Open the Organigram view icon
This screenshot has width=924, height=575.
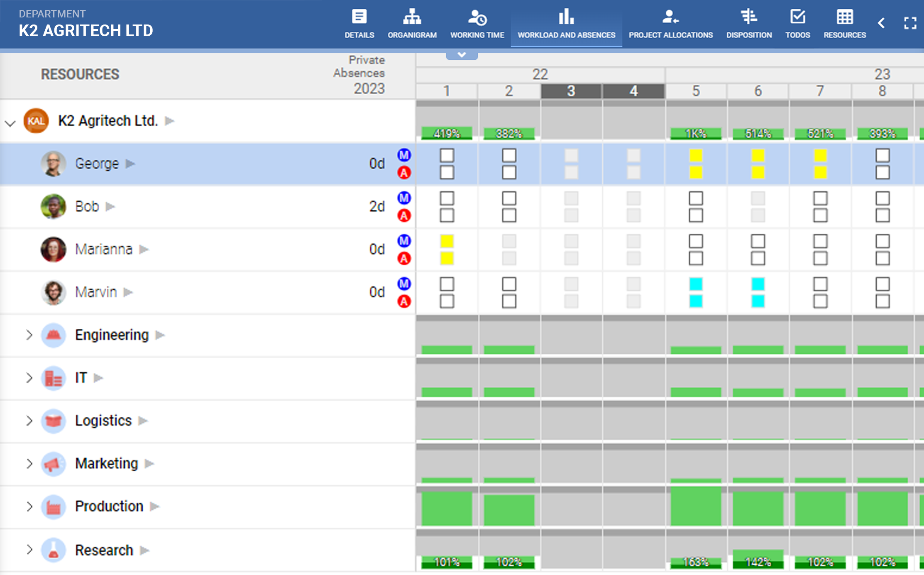point(412,17)
